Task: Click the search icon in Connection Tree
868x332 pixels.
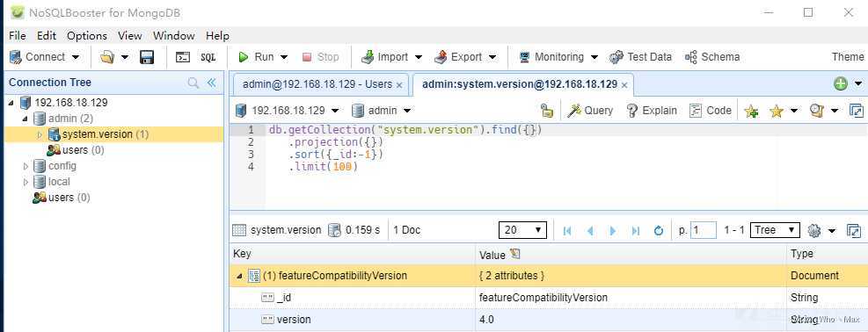Action: click(x=193, y=83)
